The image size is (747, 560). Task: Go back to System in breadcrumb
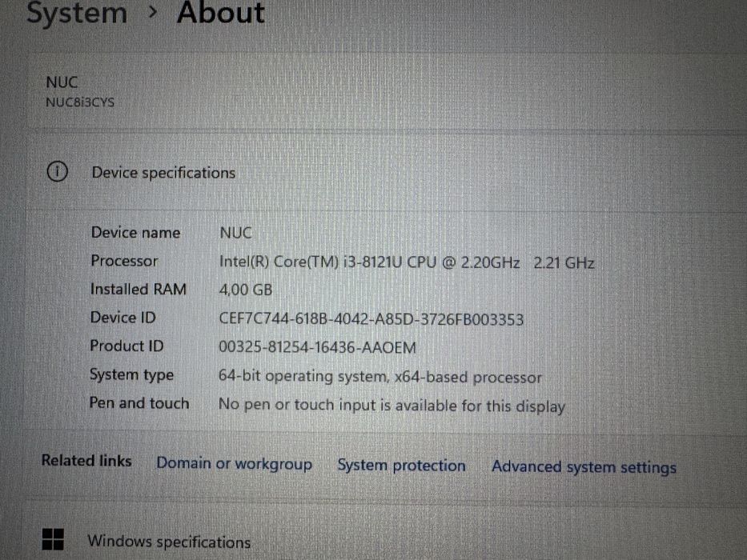pos(77,12)
